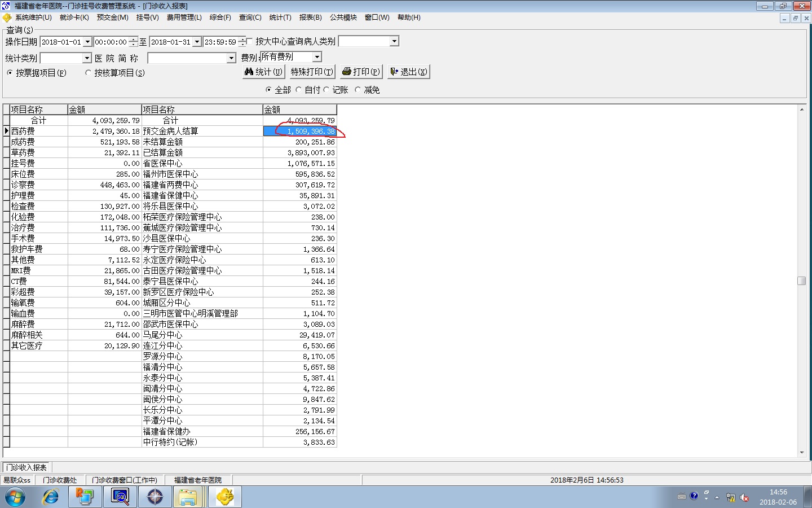The width and height of the screenshot is (812, 508).
Task: Open the 就诊卡(K) menu
Action: pyautogui.click(x=74, y=17)
